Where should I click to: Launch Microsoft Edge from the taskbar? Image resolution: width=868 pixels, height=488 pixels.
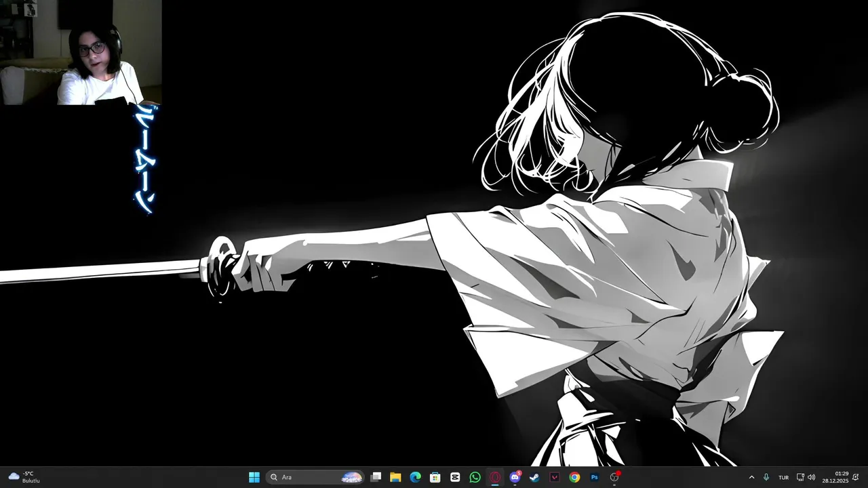(x=415, y=477)
